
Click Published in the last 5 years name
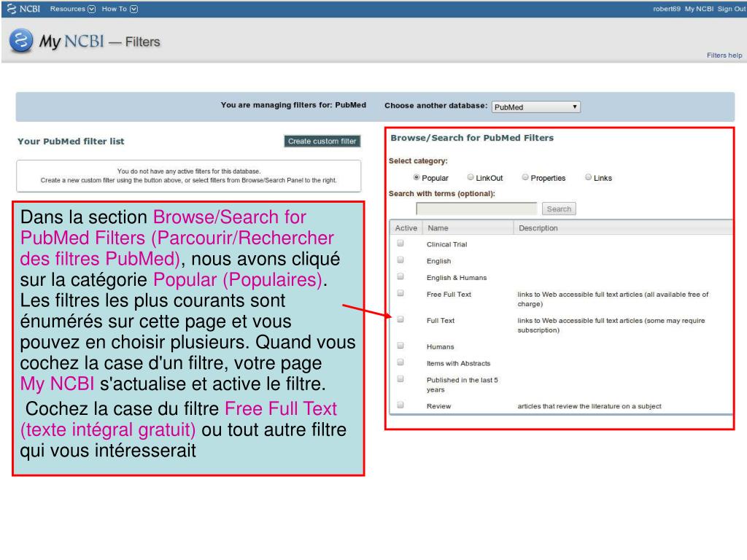coord(462,385)
